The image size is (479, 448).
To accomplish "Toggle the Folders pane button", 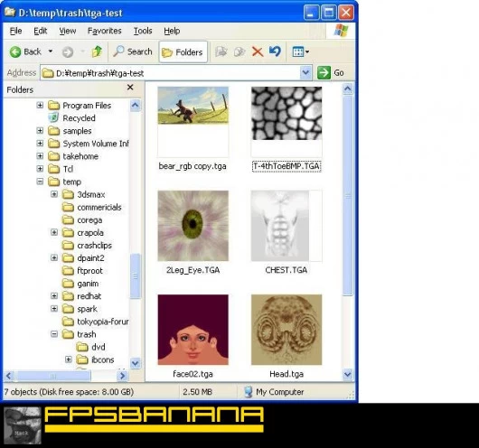I will pos(183,52).
